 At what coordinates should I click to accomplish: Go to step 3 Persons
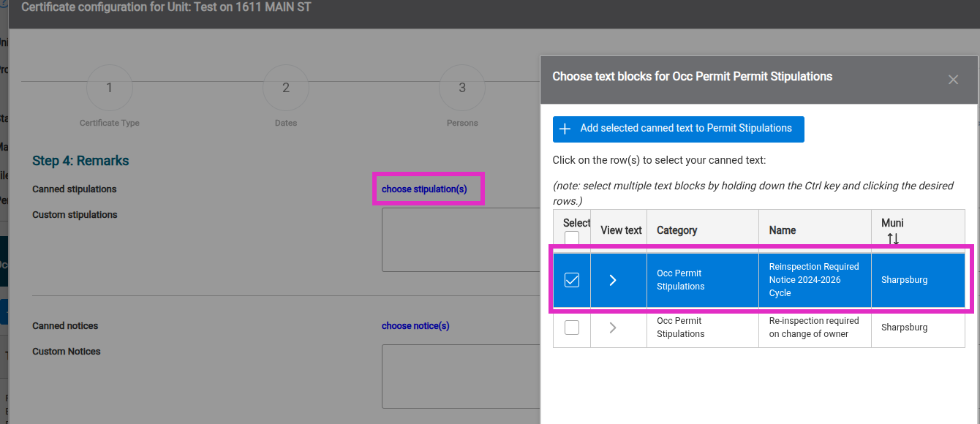tap(462, 88)
